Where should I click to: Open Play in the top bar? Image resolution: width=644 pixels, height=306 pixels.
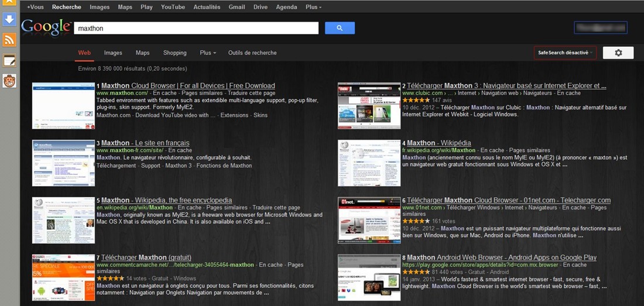(x=146, y=7)
